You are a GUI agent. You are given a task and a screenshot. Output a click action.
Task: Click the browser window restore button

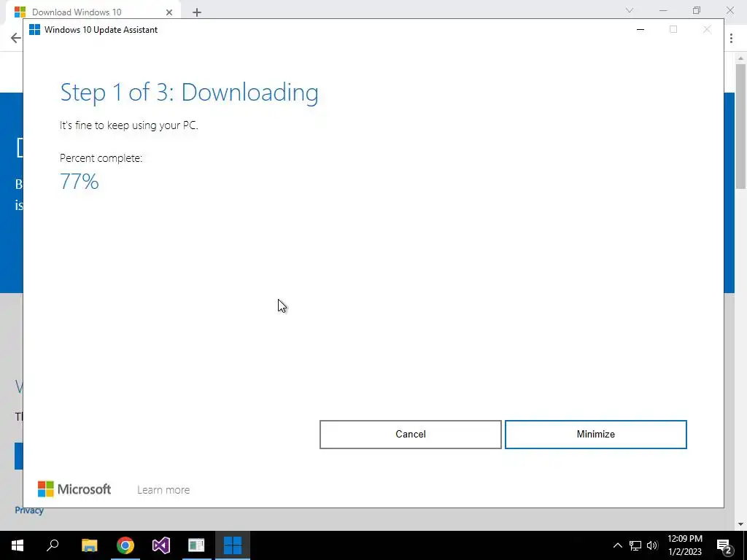(x=697, y=10)
